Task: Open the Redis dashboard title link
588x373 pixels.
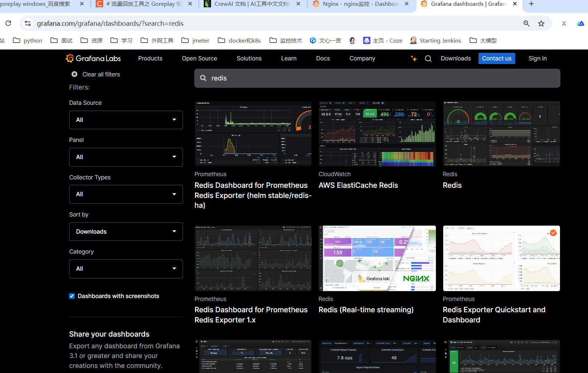Action: coord(452,185)
